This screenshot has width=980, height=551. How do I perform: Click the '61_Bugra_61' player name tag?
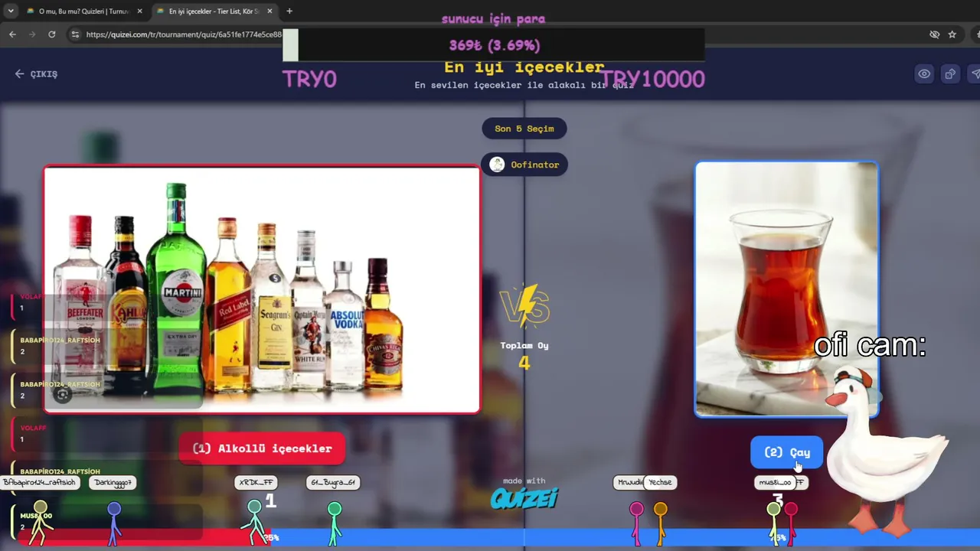pos(333,482)
